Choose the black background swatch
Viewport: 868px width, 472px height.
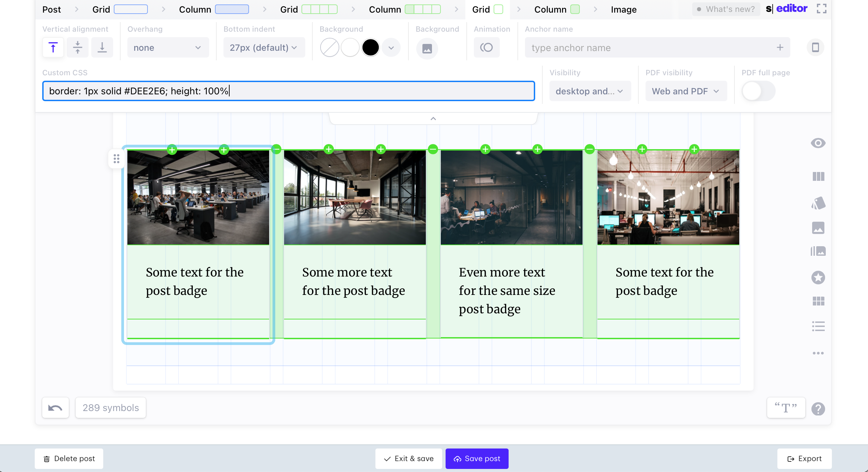tap(370, 48)
